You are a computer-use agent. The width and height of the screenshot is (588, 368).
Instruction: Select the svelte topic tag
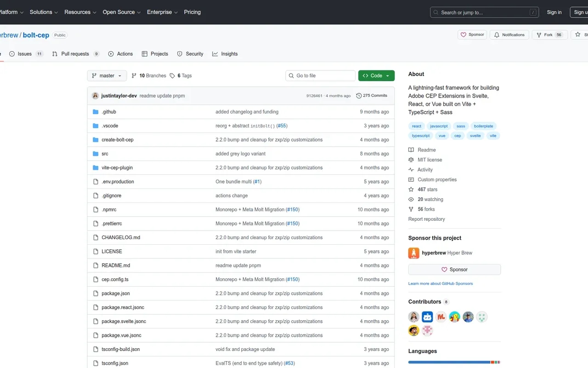coord(475,136)
